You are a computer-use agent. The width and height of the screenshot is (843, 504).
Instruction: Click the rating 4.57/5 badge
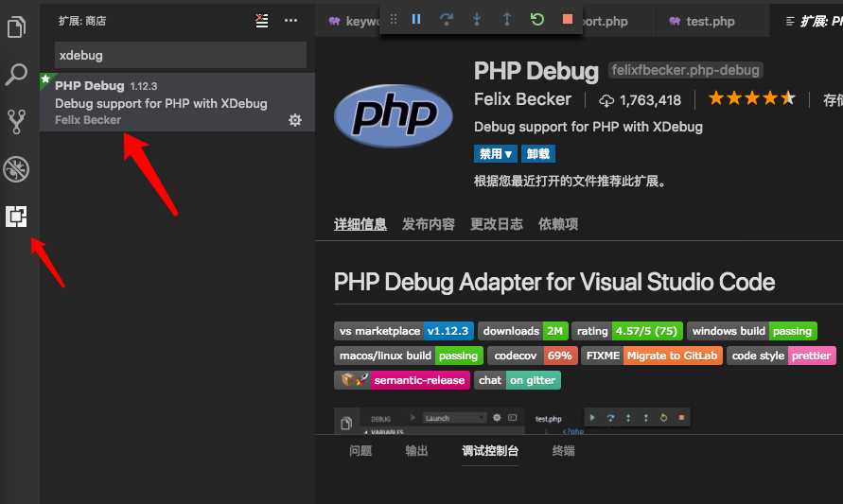coord(627,331)
